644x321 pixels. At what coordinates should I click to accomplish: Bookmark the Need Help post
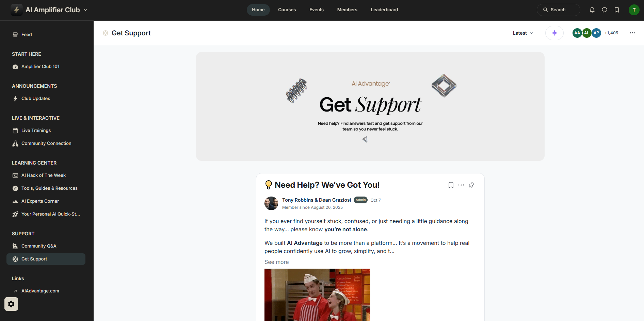[451, 185]
